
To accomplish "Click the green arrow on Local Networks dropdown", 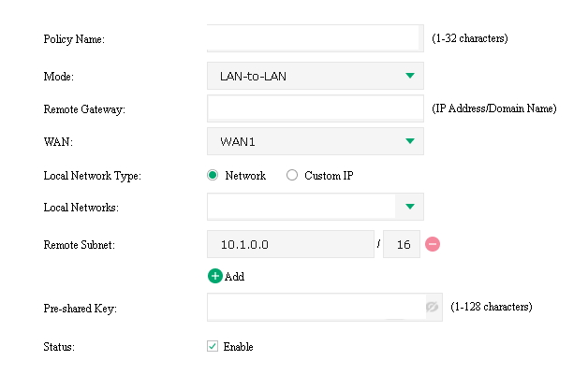I will click(409, 207).
